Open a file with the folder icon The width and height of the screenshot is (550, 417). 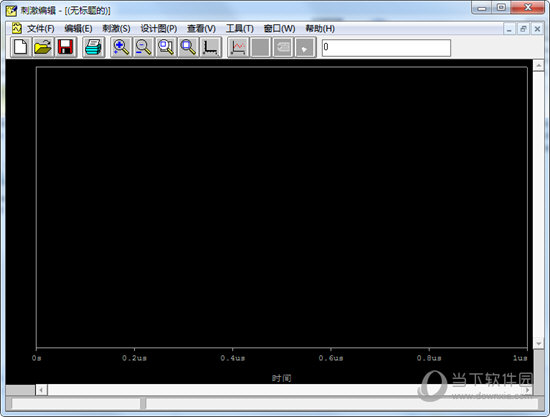(43, 47)
